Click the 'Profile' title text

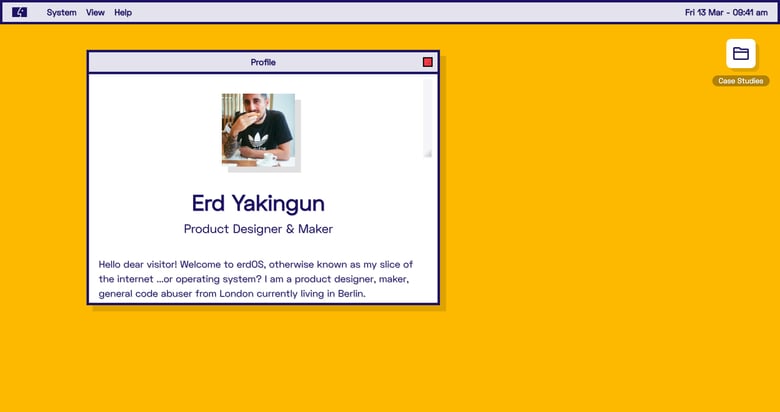point(263,62)
